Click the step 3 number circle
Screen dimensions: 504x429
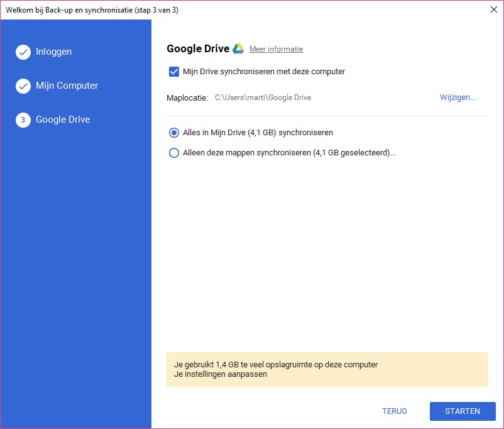pyautogui.click(x=23, y=120)
